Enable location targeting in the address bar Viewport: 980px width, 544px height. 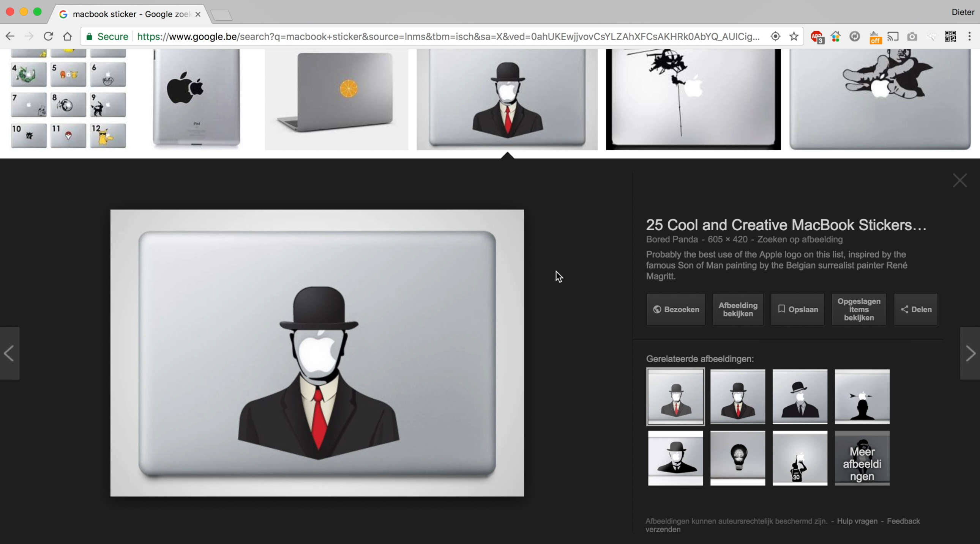coord(776,36)
